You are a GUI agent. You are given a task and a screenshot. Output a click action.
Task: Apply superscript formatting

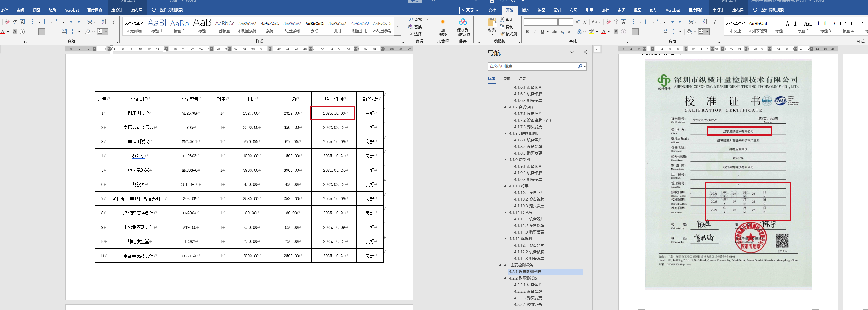click(x=570, y=32)
